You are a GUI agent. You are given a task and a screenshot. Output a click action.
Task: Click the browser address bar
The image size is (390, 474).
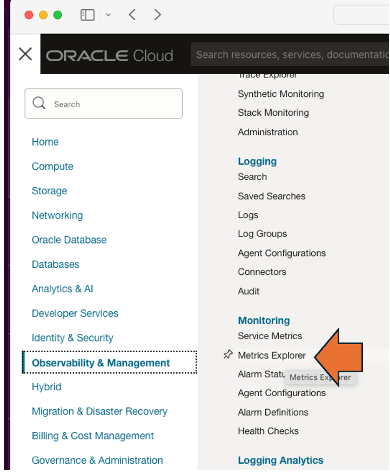click(361, 15)
